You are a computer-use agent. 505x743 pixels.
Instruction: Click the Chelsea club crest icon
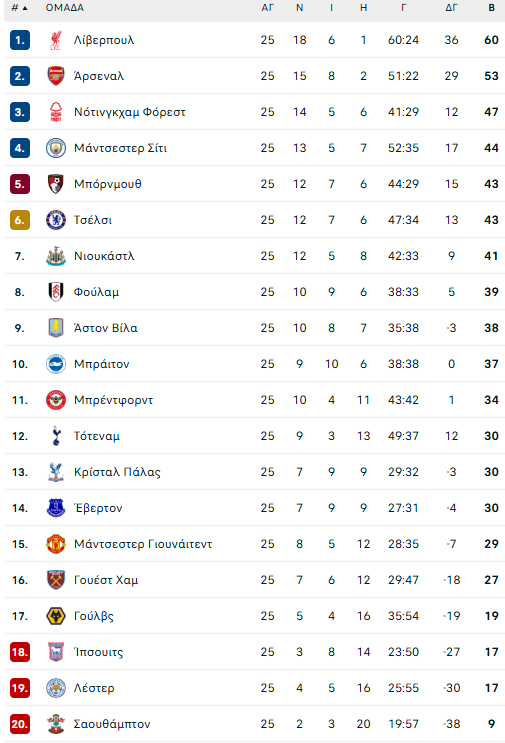pos(56,220)
